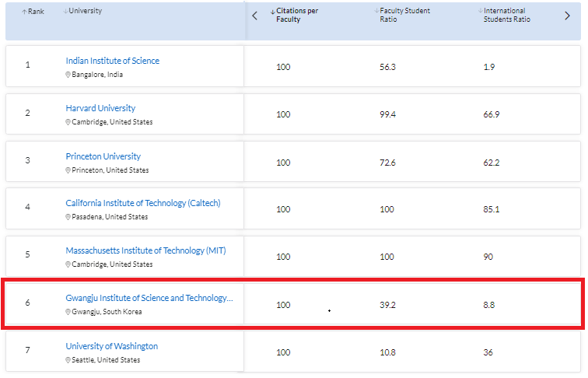Image resolution: width=588 pixels, height=378 pixels.
Task: Sort by Faculty Student Ratio column
Action: click(400, 15)
